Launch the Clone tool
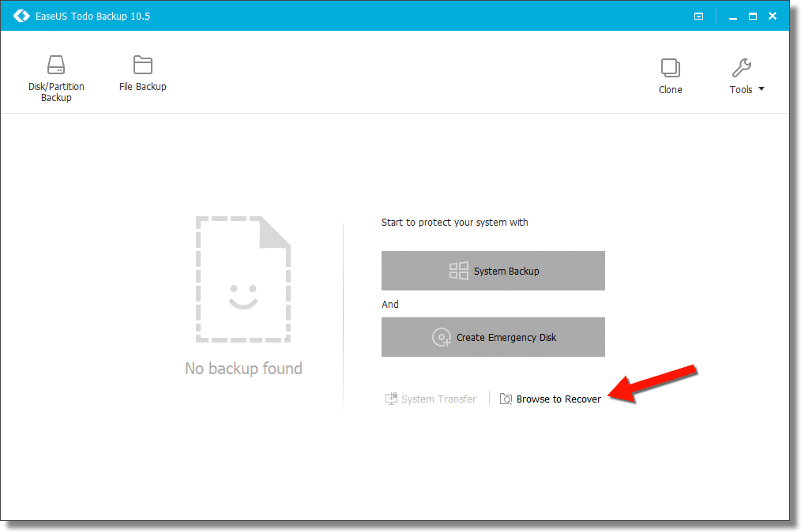Screen dimensions: 801x532 click(670, 76)
